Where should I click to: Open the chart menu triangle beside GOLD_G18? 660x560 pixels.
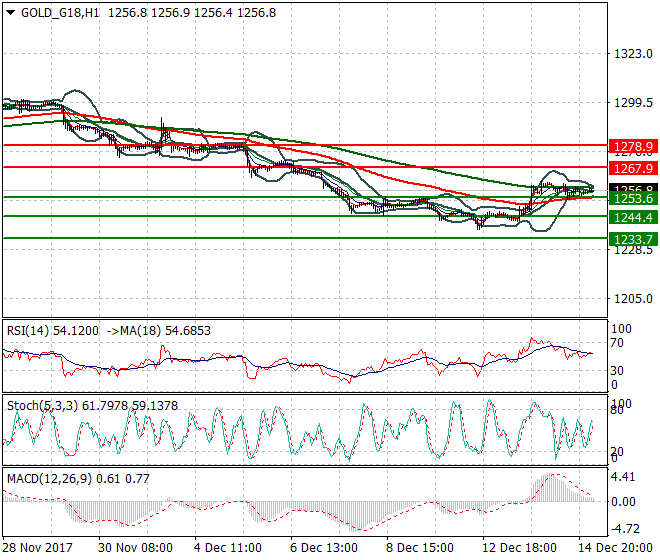click(11, 13)
